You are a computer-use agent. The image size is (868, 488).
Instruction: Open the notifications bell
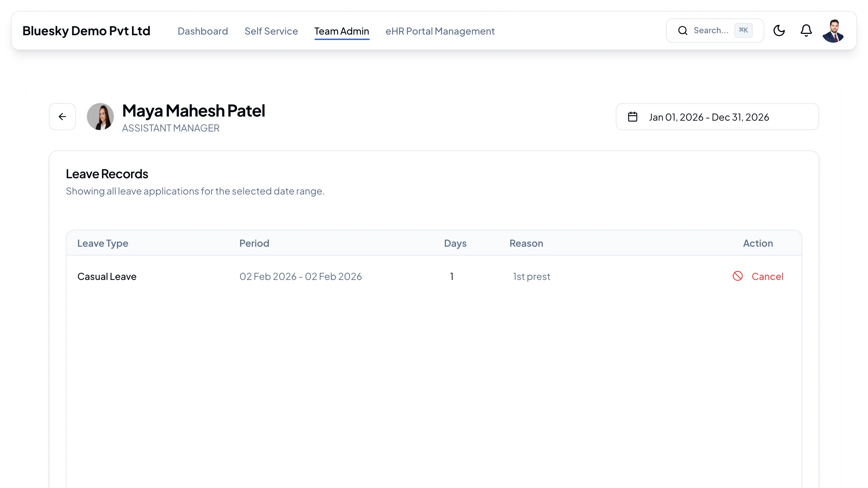click(x=806, y=30)
